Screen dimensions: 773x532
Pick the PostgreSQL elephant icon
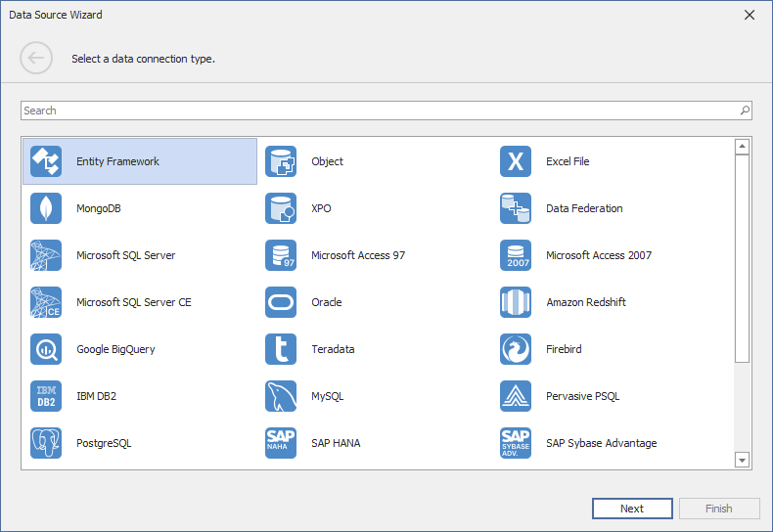point(46,443)
